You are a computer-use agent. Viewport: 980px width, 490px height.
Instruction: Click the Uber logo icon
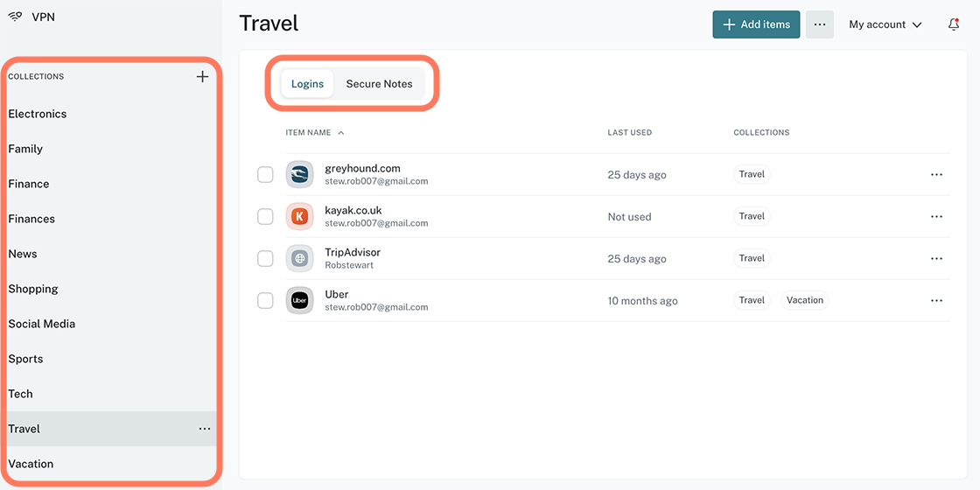[299, 301]
